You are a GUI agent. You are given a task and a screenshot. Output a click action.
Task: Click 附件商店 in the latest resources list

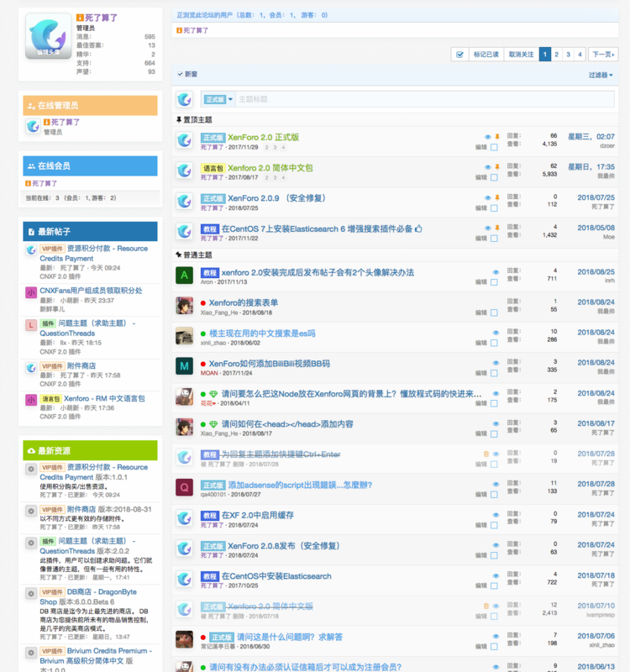[81, 509]
